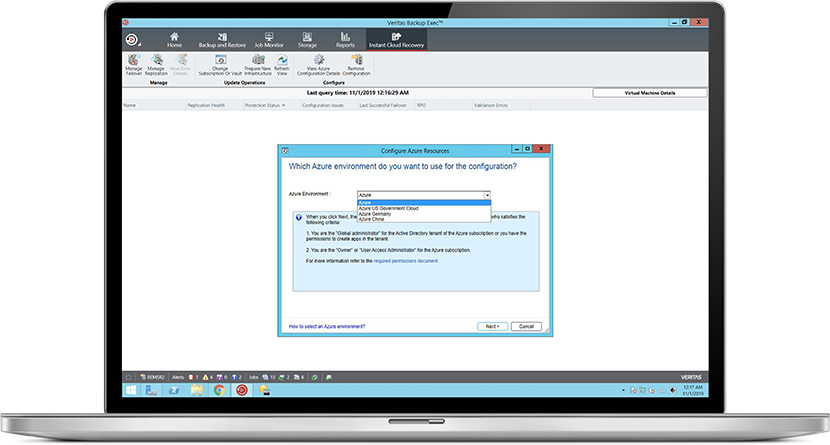This screenshot has width=830, height=445.
Task: Click the Manage Failover ribbon icon
Action: [133, 65]
